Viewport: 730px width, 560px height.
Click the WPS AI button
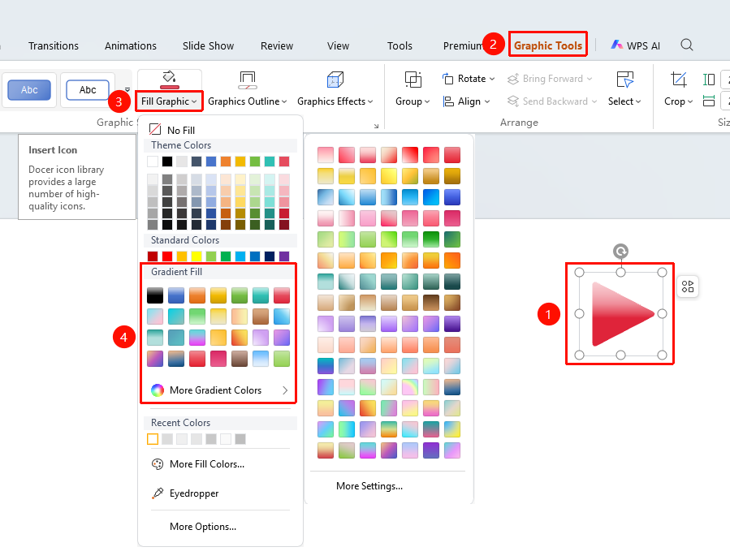click(636, 45)
